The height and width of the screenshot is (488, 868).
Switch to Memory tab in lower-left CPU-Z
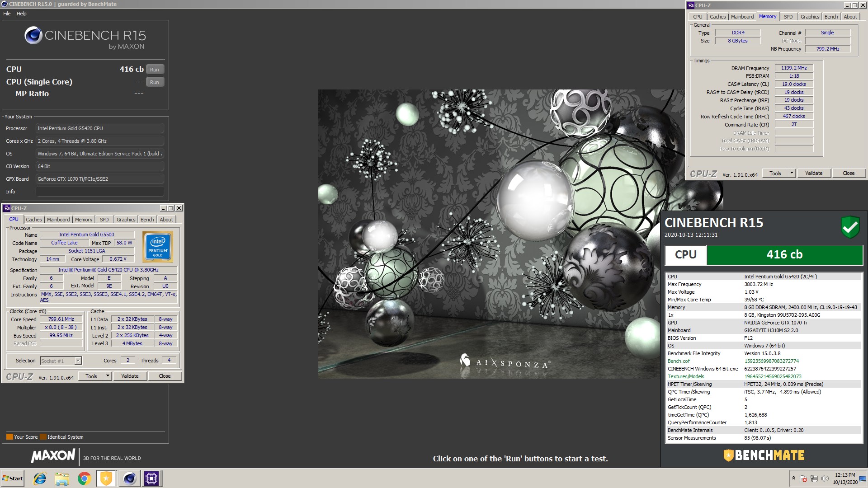[x=84, y=220]
